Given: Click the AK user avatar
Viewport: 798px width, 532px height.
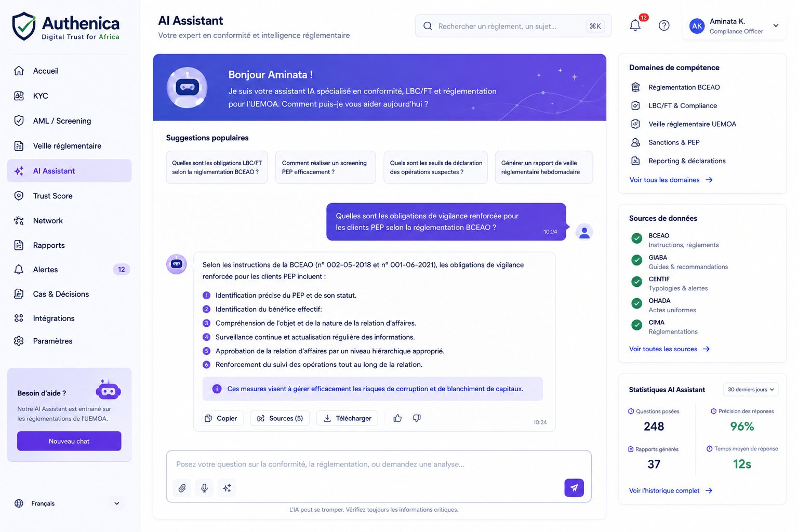Looking at the screenshot, I should 697,26.
